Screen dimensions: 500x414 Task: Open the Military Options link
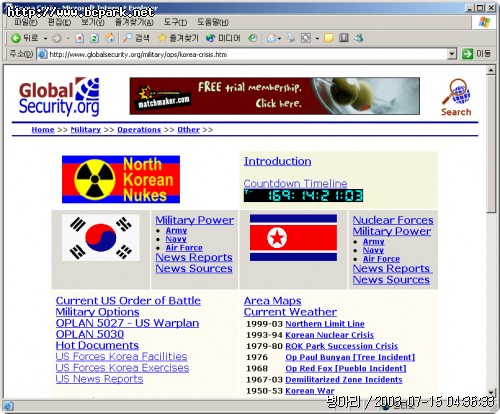point(97,312)
